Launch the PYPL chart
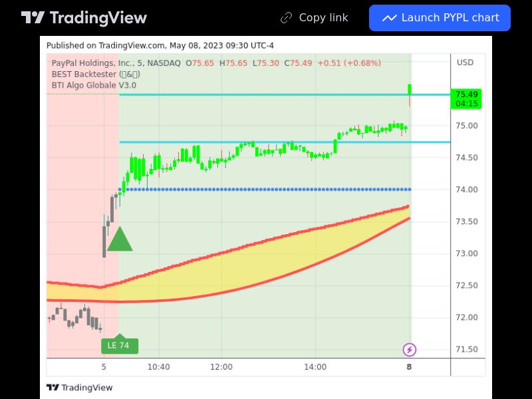This screenshot has height=399, width=532. click(x=440, y=18)
